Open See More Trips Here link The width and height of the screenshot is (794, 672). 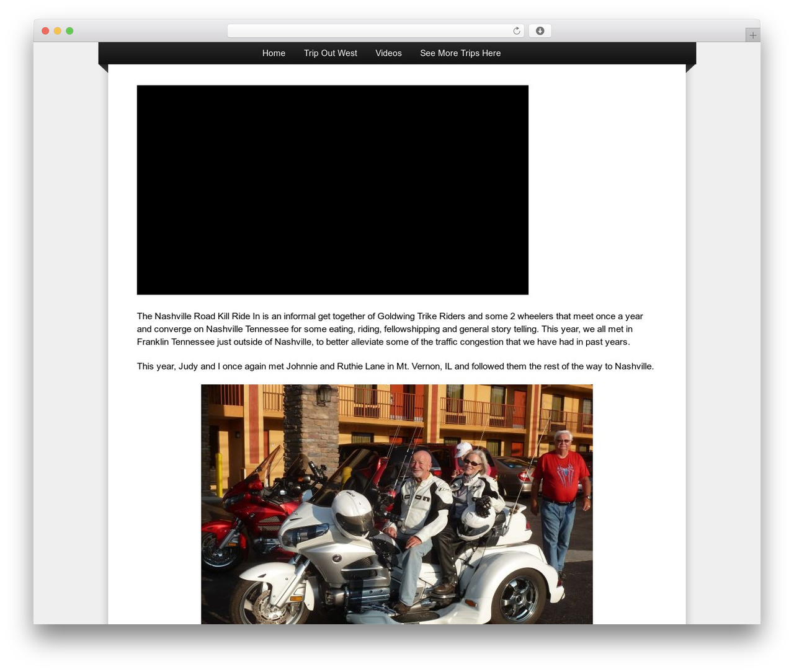tap(460, 53)
